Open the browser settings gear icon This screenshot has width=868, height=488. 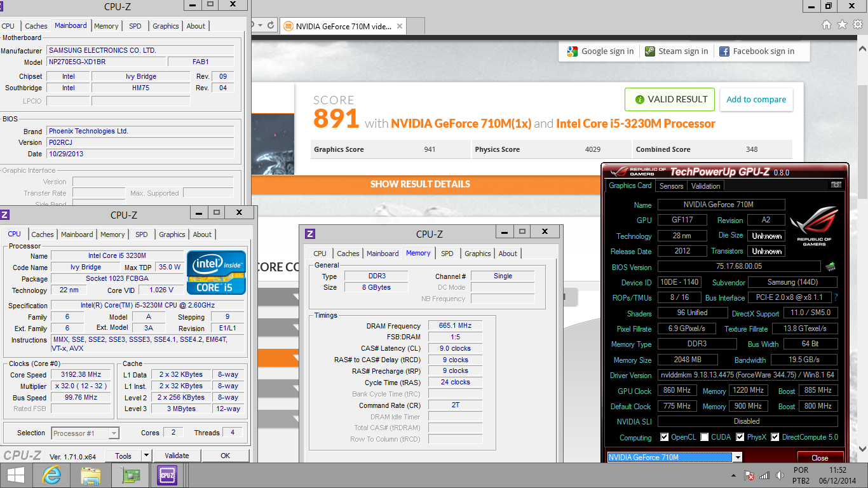pyautogui.click(x=858, y=25)
